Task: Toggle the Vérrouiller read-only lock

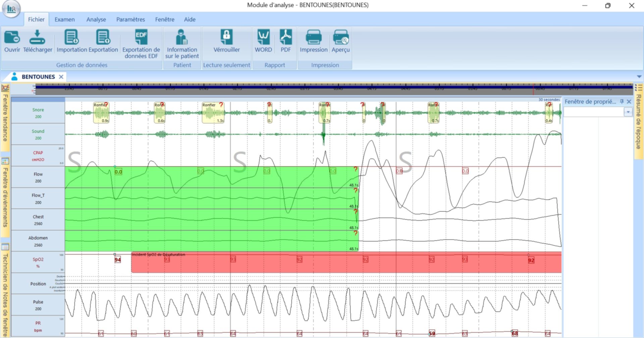Action: point(226,38)
